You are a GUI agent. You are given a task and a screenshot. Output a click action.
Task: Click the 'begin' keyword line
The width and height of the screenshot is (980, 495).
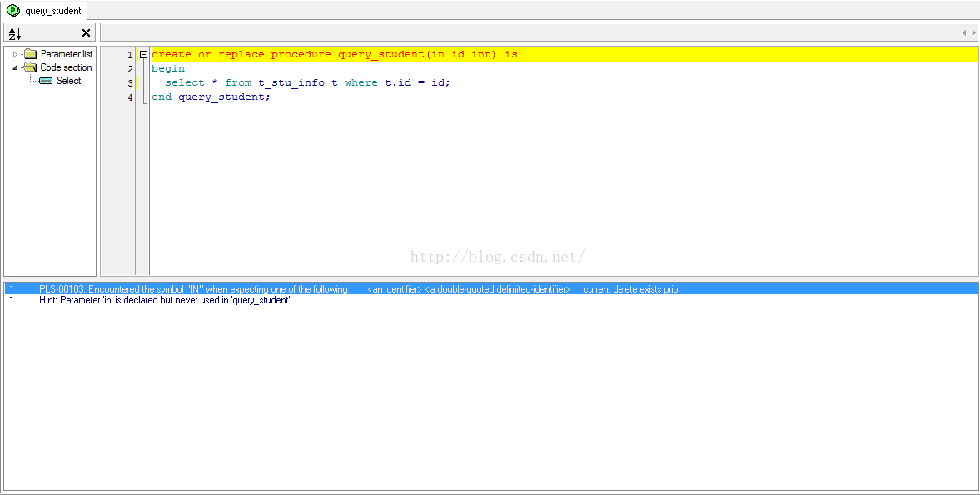[168, 68]
